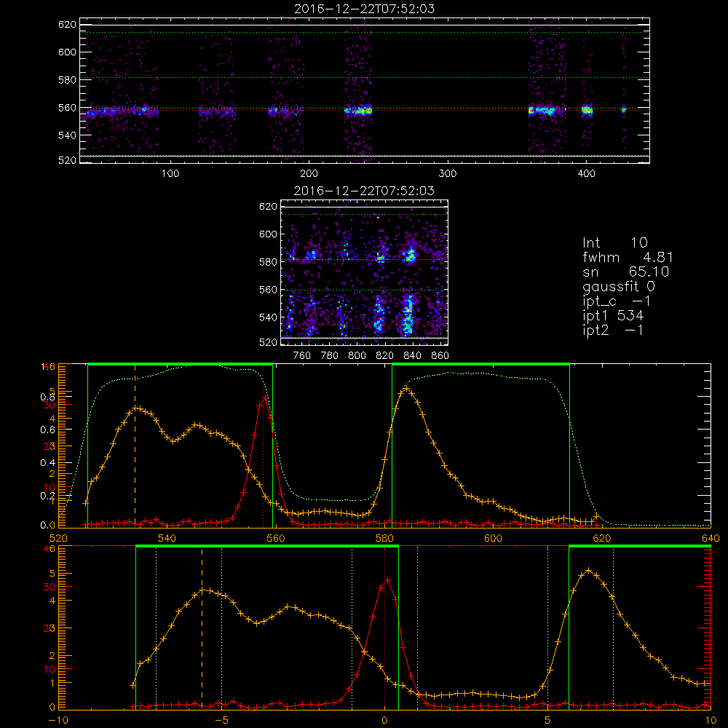The height and width of the screenshot is (728, 728).
Task: Click orange curve peak past 5 in bottom plot
Action: (x=589, y=570)
